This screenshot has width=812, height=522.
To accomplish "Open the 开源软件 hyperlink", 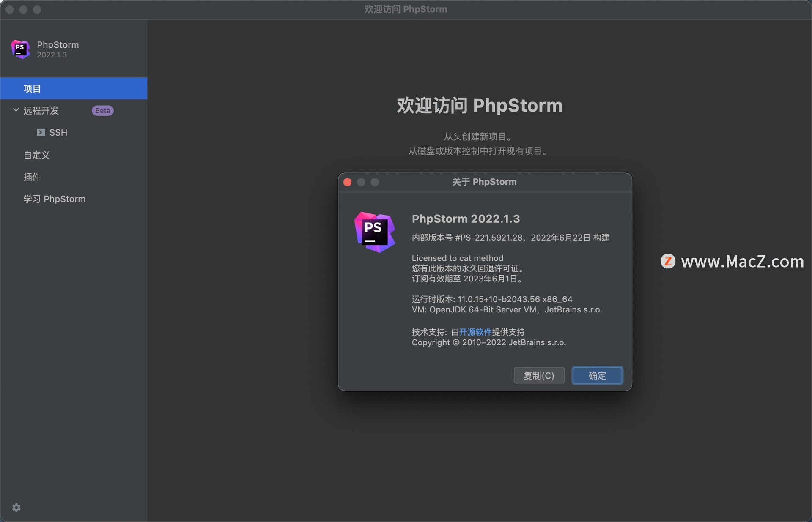I will [475, 332].
